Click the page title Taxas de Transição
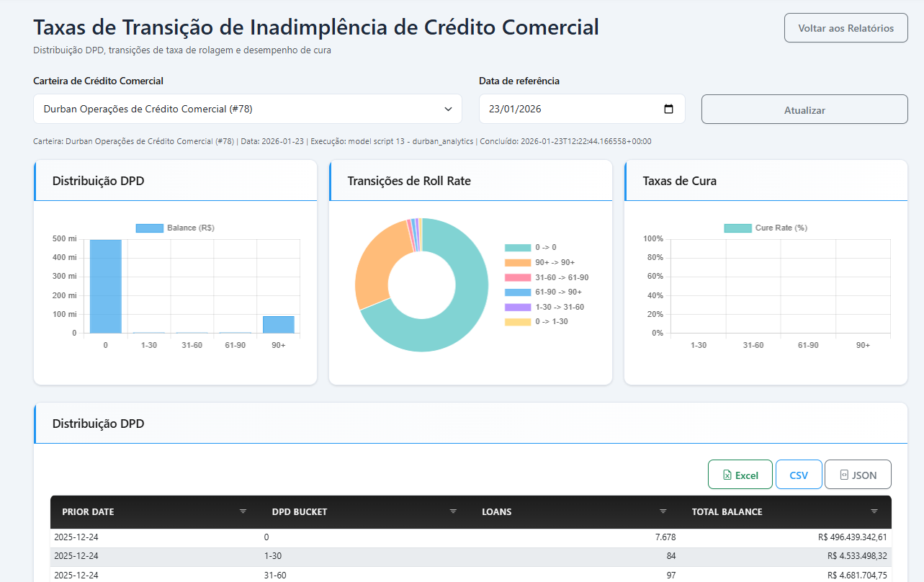The width and height of the screenshot is (924, 582). coord(316,27)
